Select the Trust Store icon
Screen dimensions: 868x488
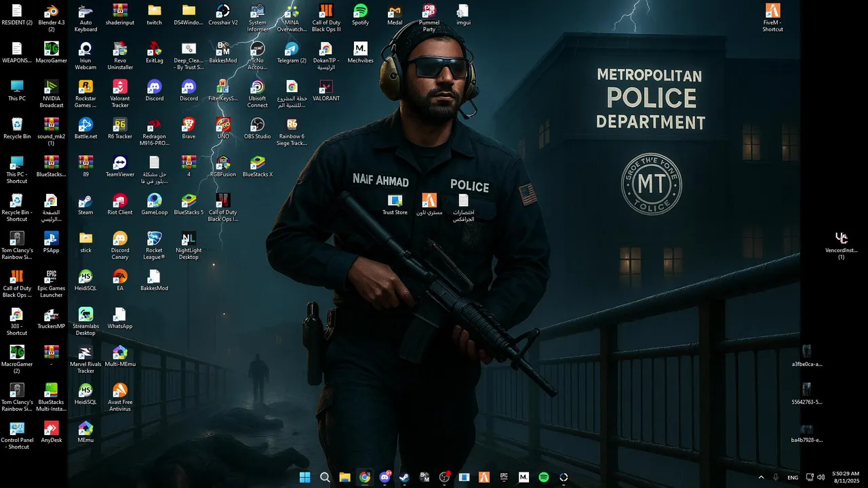395,205
